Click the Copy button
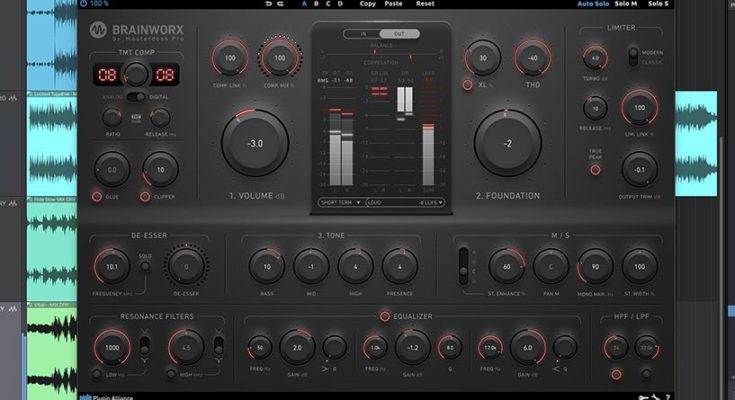This screenshot has width=735, height=400. [x=368, y=4]
